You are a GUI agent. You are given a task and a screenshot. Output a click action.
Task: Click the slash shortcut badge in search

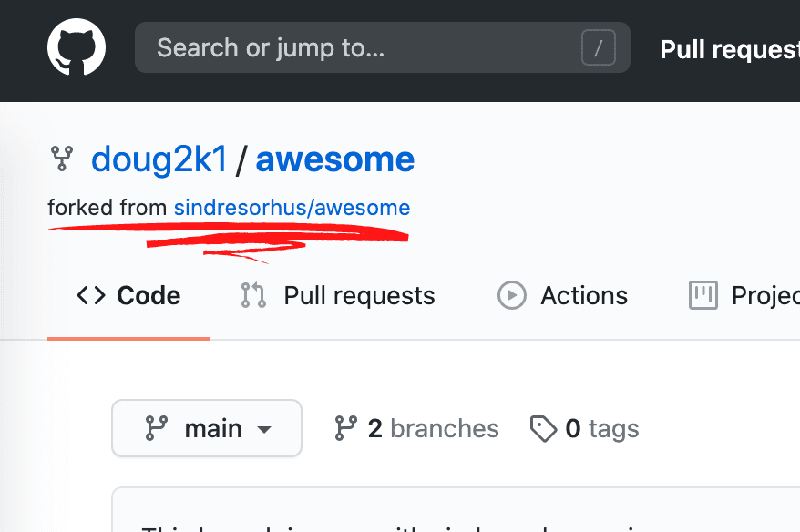coord(599,47)
